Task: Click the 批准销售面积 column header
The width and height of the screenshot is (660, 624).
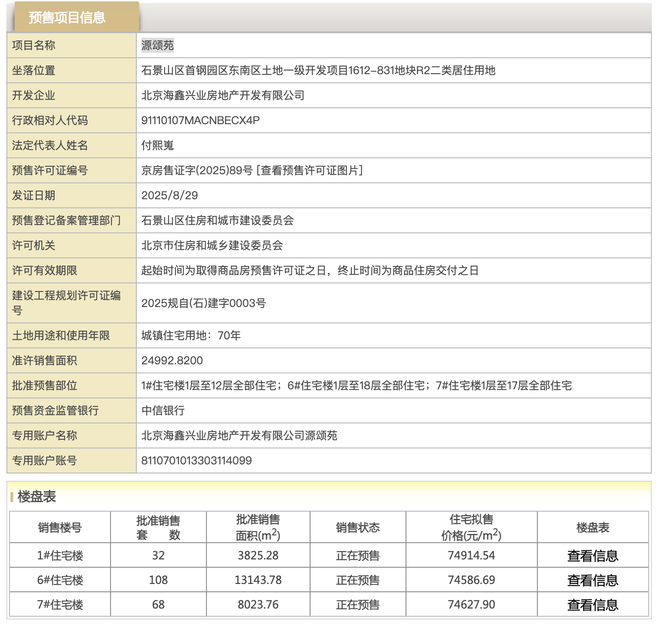Action: tap(258, 527)
